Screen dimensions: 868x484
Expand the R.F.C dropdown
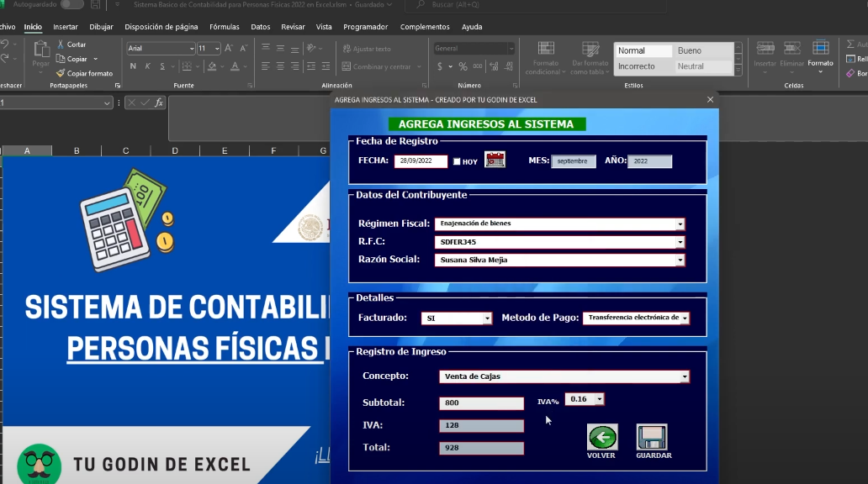coord(680,242)
